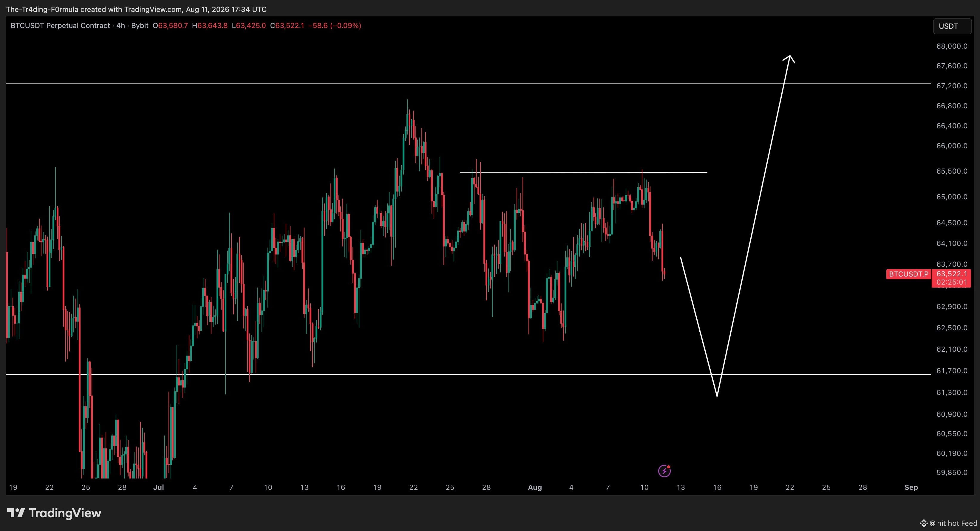Click the 67,200.0 price axis label

click(x=952, y=86)
